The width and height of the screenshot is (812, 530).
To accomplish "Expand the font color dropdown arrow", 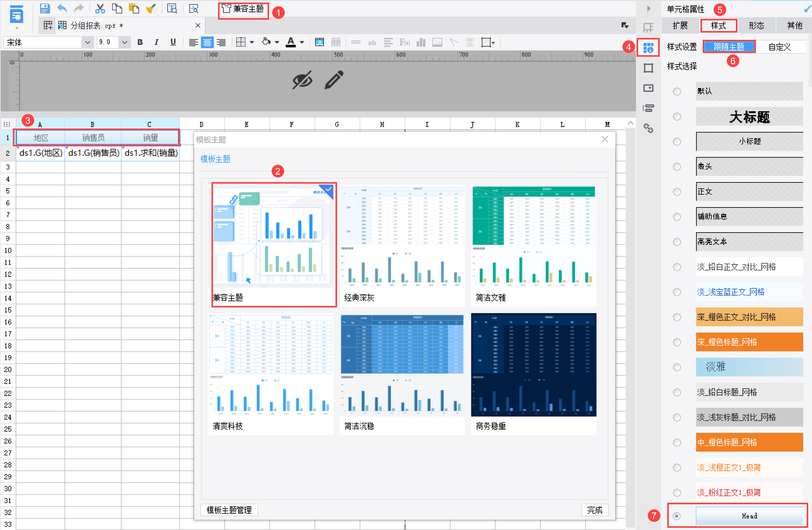I will [302, 42].
